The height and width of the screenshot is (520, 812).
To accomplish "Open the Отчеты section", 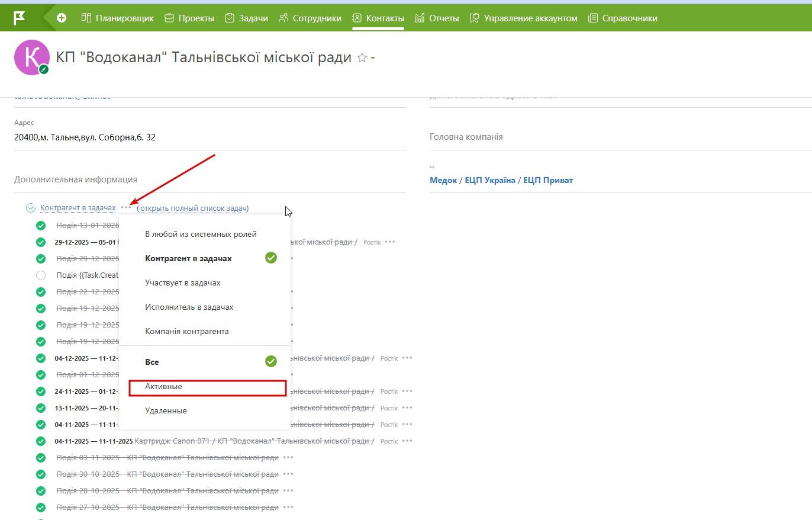I will (437, 18).
